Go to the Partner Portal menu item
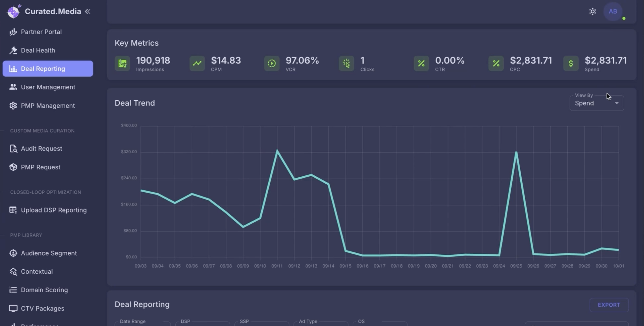The image size is (644, 326). 41,32
